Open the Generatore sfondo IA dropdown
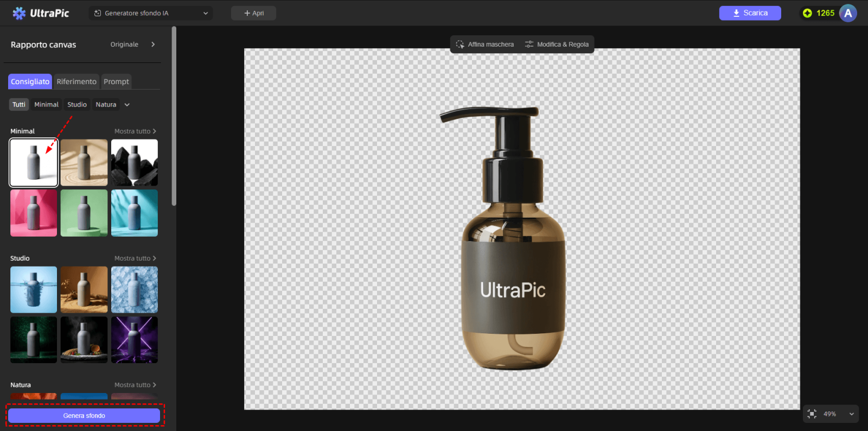 tap(151, 13)
